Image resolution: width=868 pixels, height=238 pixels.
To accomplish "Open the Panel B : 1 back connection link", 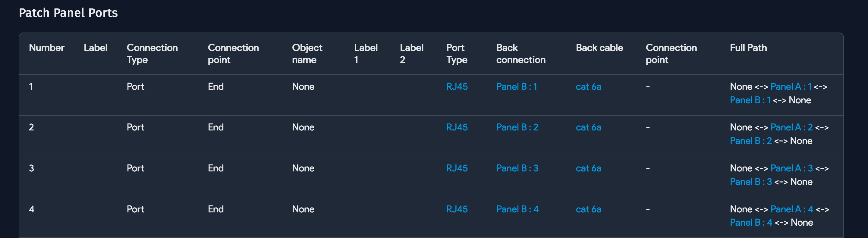I will coord(517,86).
